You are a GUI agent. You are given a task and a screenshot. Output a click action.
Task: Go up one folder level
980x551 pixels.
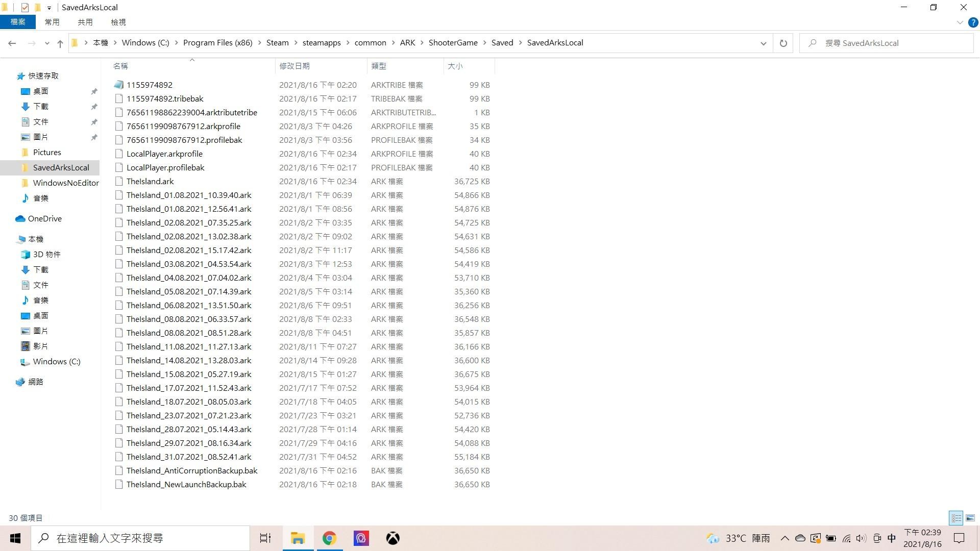point(60,43)
